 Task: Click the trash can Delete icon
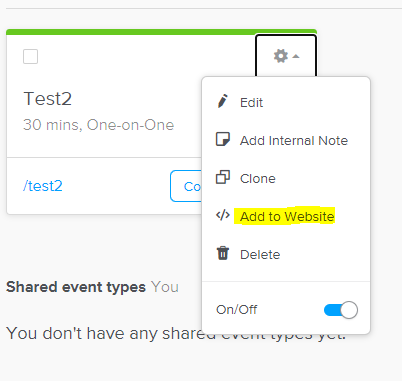[223, 253]
